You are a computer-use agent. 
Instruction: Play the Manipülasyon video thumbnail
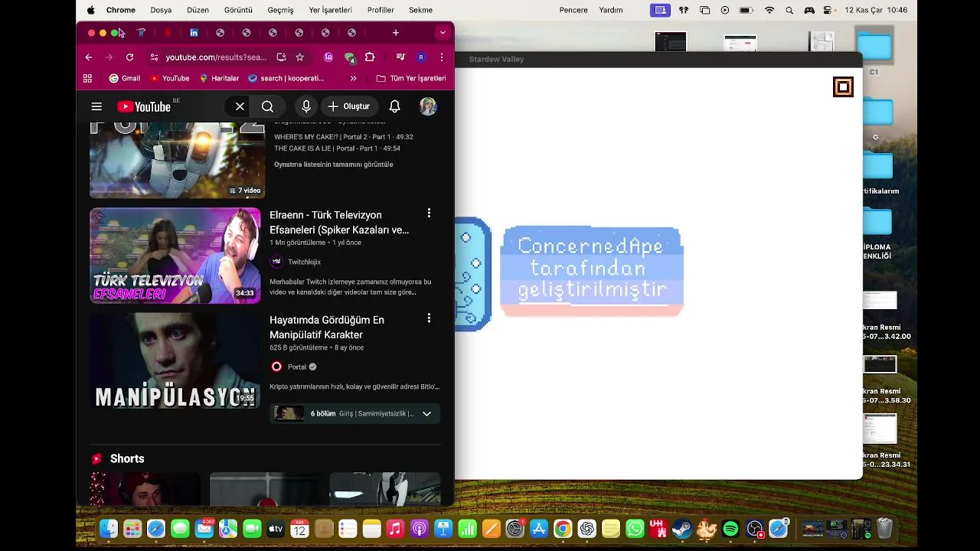pos(175,360)
